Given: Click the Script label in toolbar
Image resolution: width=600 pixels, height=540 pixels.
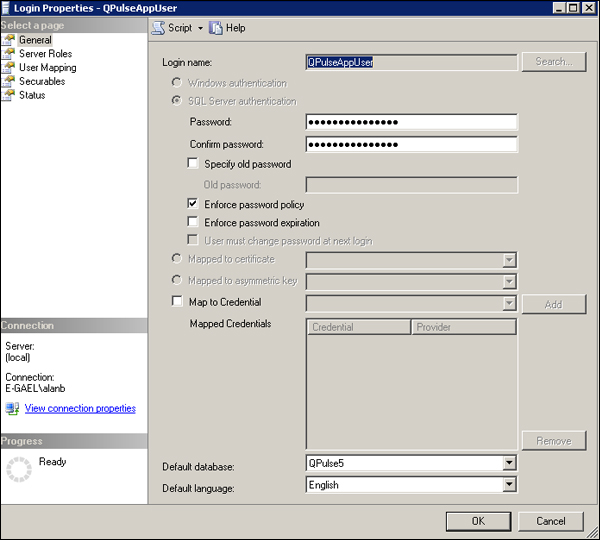Looking at the screenshot, I should pyautogui.click(x=180, y=28).
